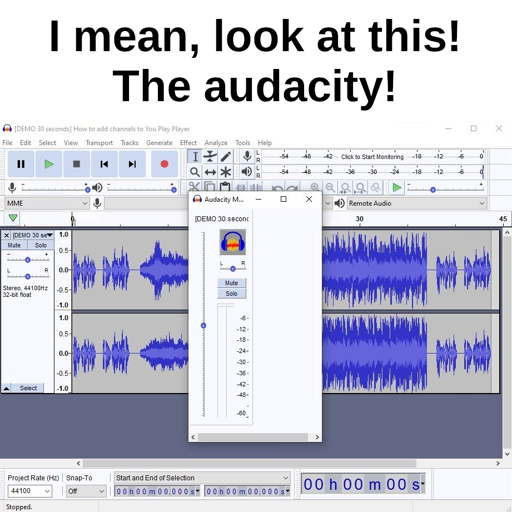Screen dimensions: 512x512
Task: Click the Audacity logo in Mixer Board
Action: (233, 242)
